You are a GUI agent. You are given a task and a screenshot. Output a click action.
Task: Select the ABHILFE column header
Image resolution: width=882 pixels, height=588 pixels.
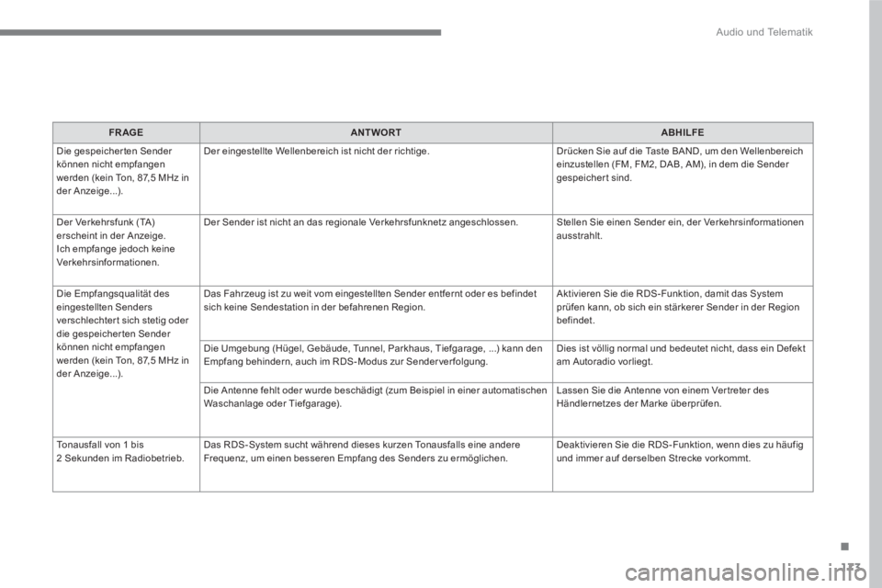[x=683, y=132]
